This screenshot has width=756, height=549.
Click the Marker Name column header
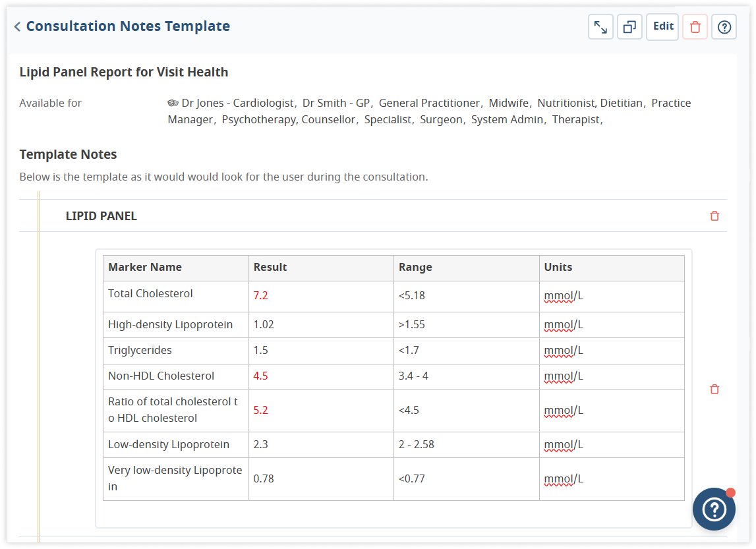click(176, 268)
